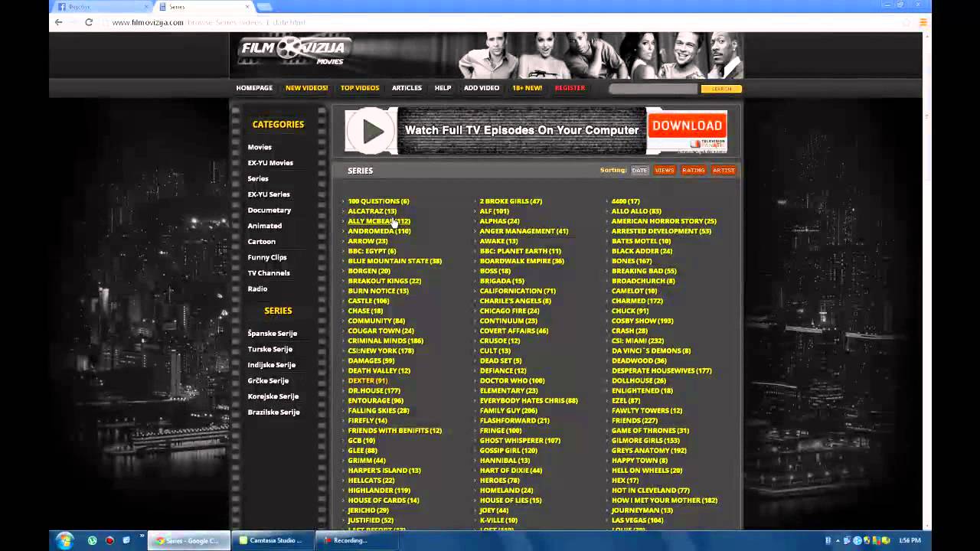Open Brazilske Serije in sidebar
This screenshot has height=551, width=980.
coord(273,412)
